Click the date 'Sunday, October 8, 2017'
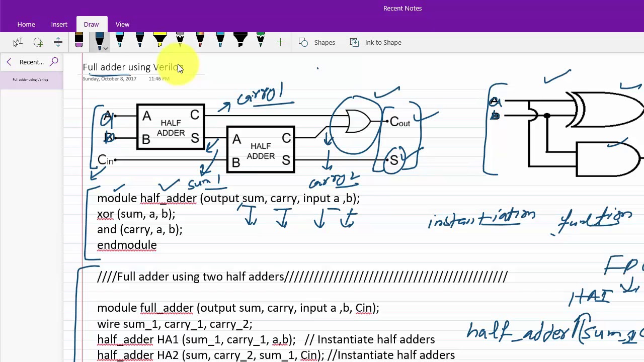Viewport: 644px width, 362px height. 109,79
